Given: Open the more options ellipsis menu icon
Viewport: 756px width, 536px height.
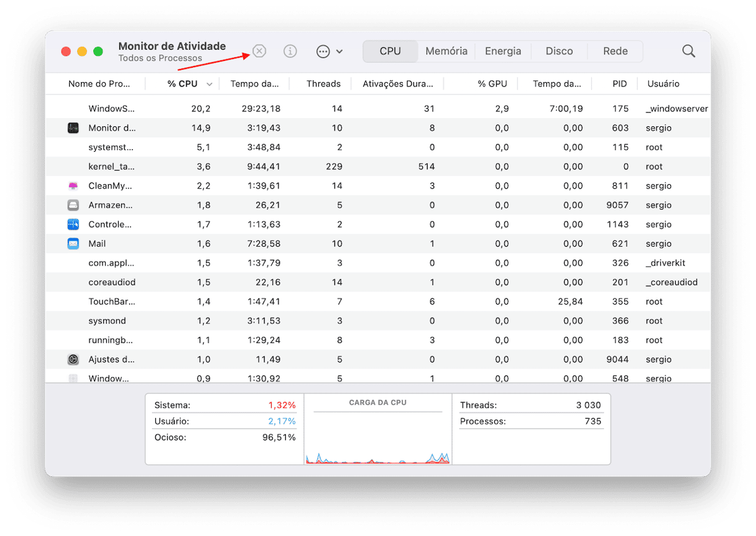Looking at the screenshot, I should tap(323, 52).
